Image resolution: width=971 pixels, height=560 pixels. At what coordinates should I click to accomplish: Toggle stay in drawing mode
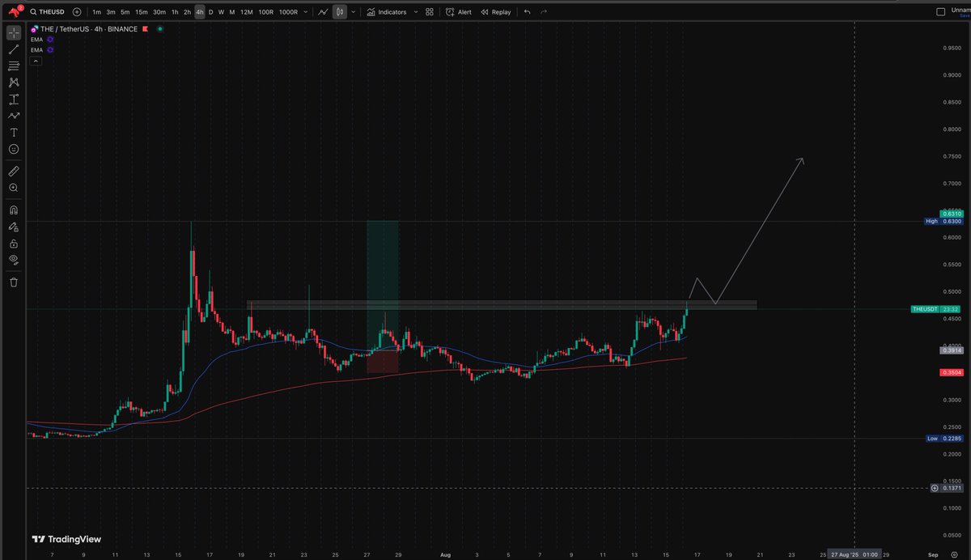[14, 227]
